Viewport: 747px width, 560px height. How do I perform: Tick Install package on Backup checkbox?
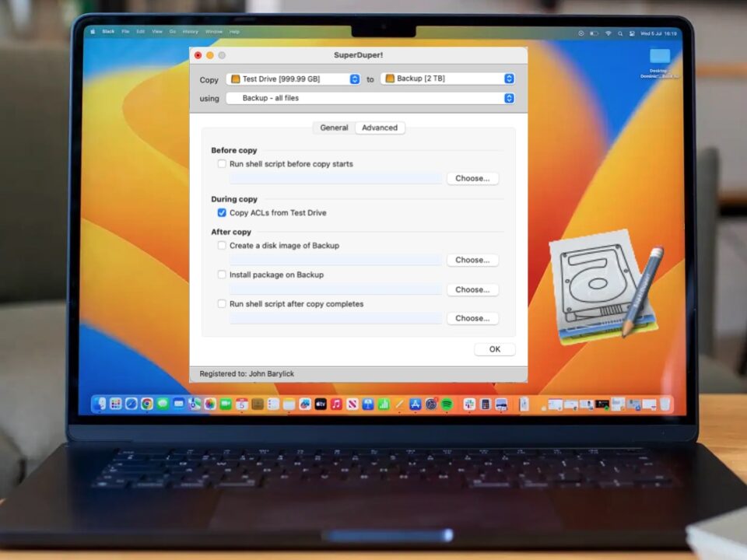point(222,275)
